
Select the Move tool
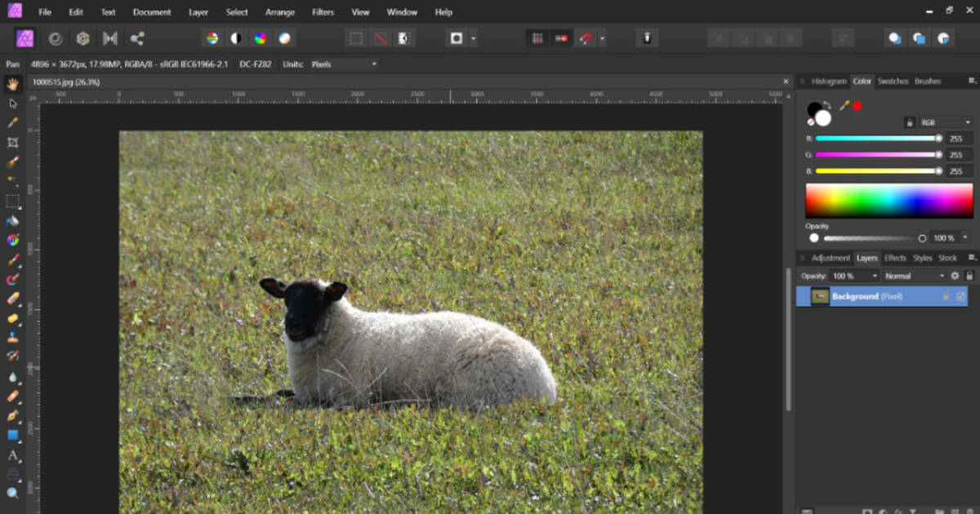(12, 104)
